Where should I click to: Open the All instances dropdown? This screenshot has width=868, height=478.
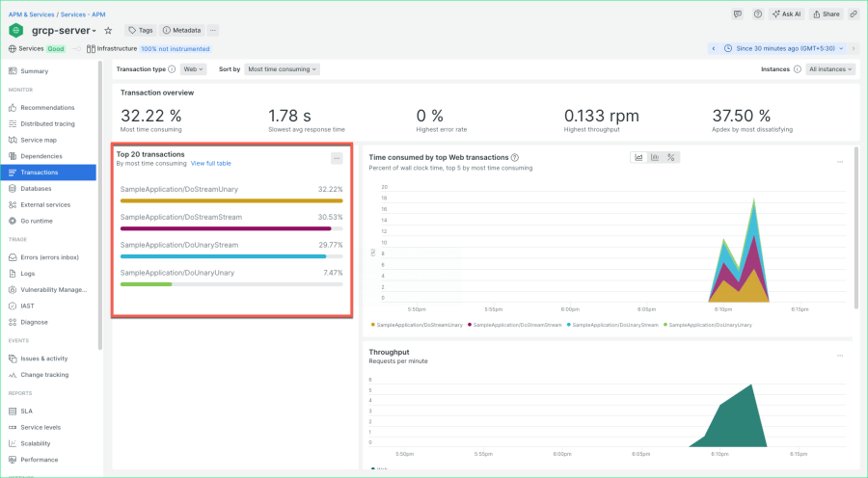point(830,69)
